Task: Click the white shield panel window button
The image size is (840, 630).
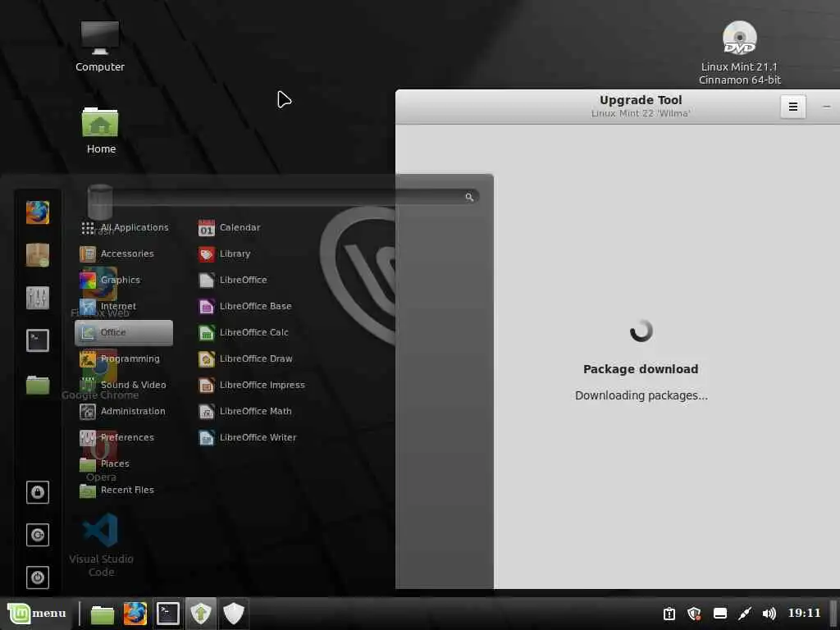Action: click(234, 614)
